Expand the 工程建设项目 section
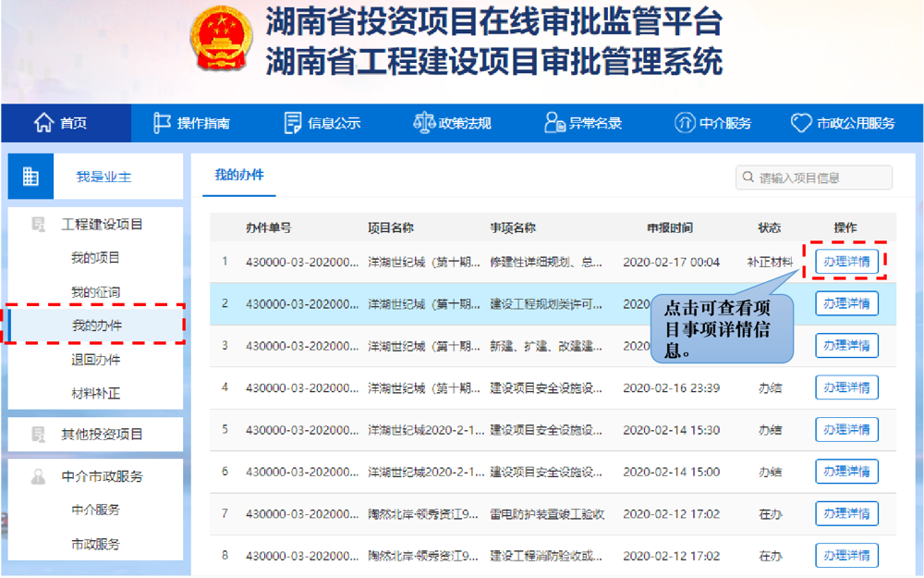Viewport: 924px width, 578px height. tap(101, 224)
